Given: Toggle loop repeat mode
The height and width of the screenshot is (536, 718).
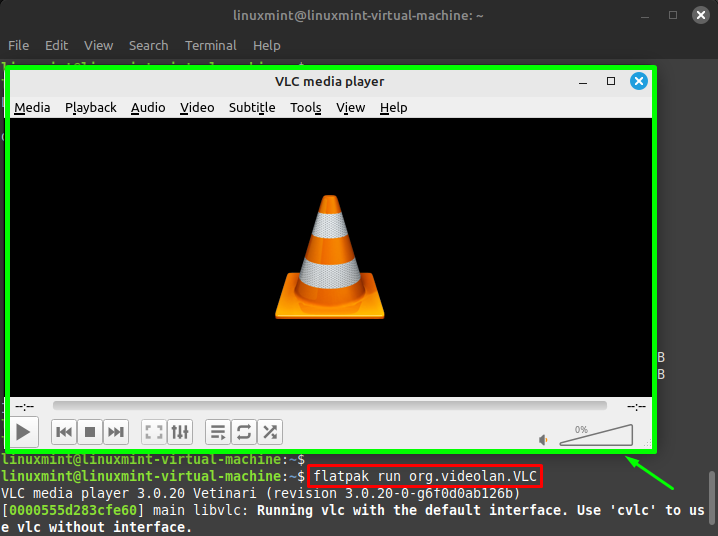Looking at the screenshot, I should 243,432.
